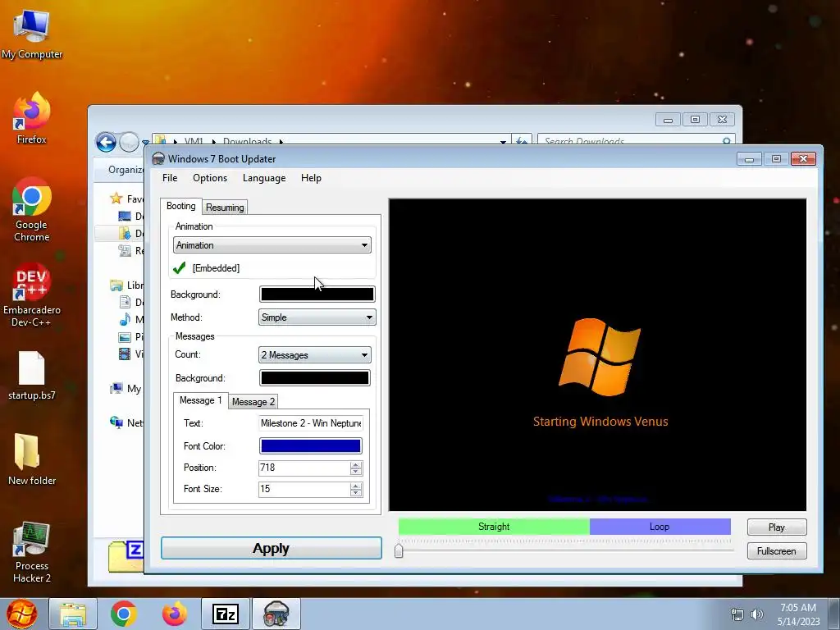The image size is (840, 630).
Task: Click the Loop animation section bar
Action: tap(660, 527)
